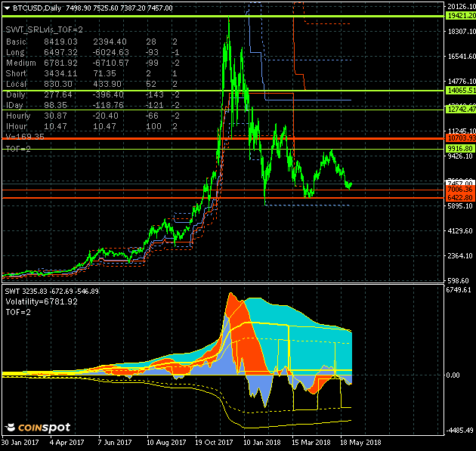Select the 14065.51 price level tag
The height and width of the screenshot is (451, 476).
459,90
